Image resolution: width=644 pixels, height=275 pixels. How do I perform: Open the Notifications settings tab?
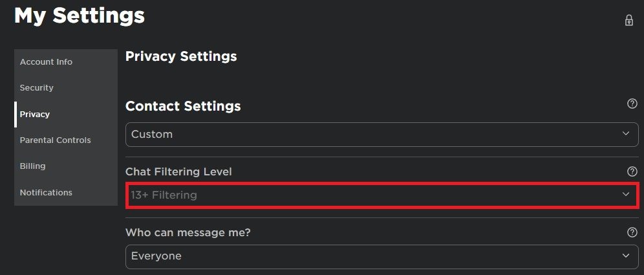point(46,193)
